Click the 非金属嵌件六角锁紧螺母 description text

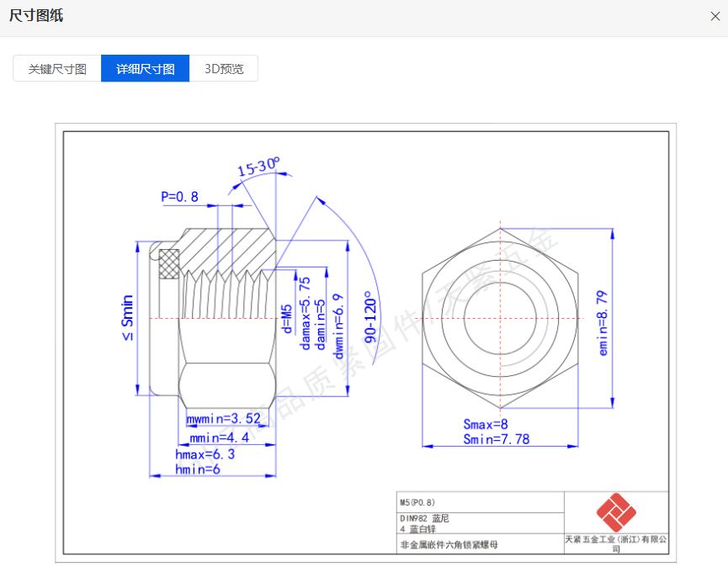coord(449,545)
